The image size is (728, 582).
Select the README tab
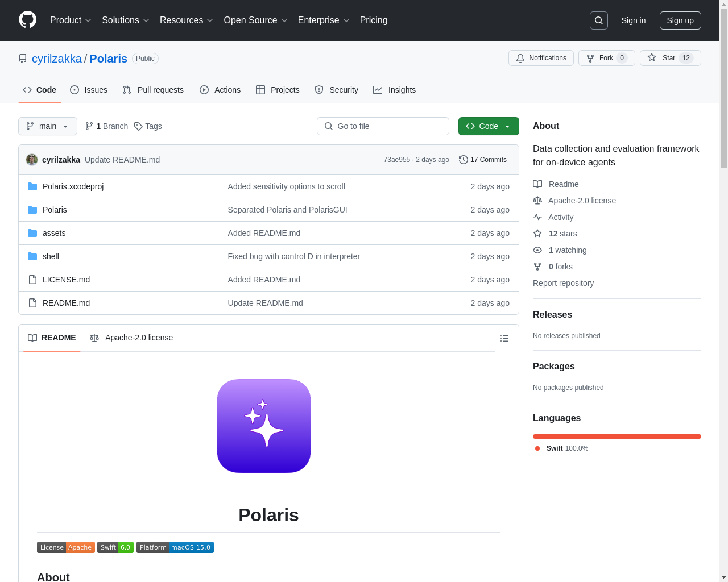tap(52, 338)
